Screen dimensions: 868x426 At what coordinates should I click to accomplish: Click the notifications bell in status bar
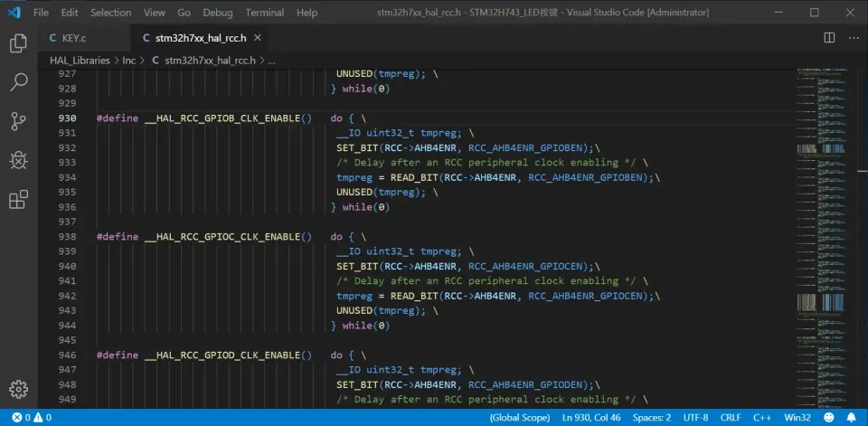(x=851, y=418)
